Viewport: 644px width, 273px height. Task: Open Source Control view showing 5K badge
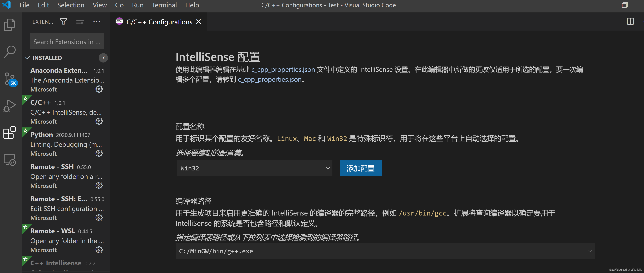tap(9, 79)
